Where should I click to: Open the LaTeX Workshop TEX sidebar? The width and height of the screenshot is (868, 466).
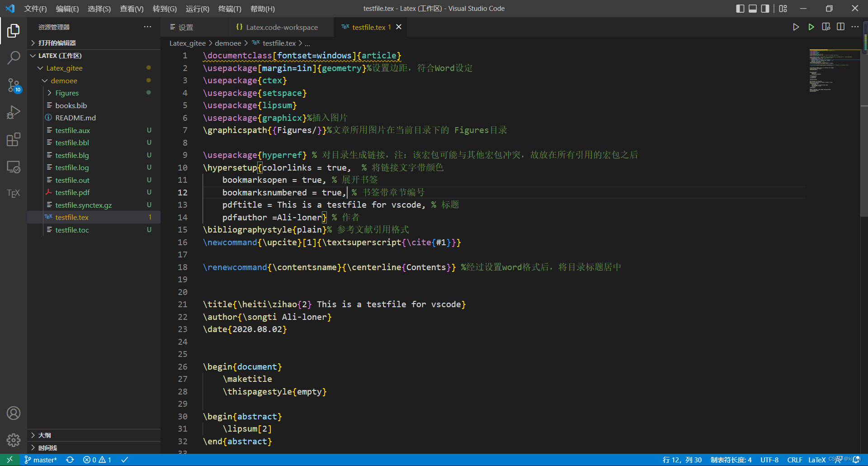point(14,193)
